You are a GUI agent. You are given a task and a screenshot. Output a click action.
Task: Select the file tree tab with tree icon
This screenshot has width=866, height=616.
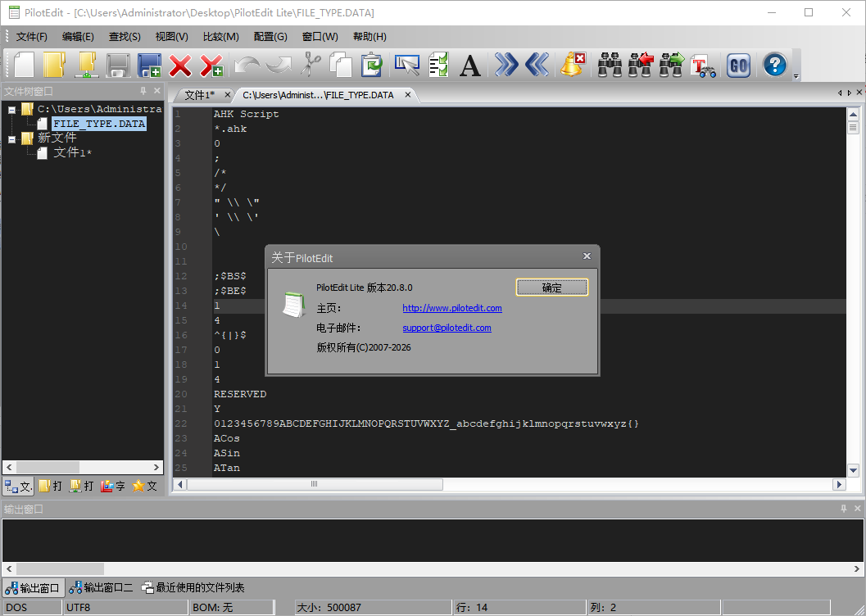point(18,487)
